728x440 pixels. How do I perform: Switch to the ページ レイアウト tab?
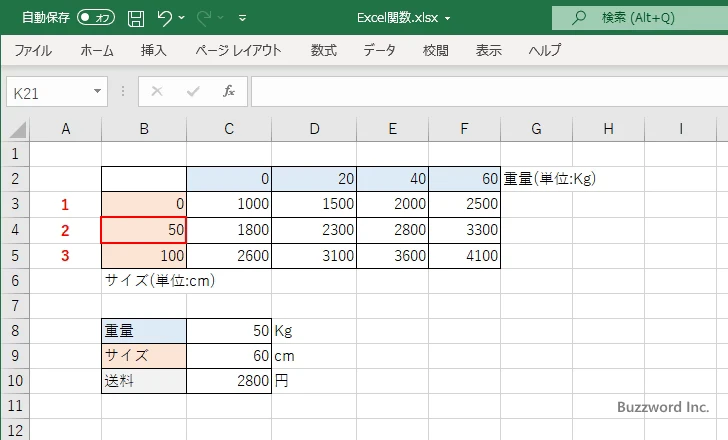238,50
